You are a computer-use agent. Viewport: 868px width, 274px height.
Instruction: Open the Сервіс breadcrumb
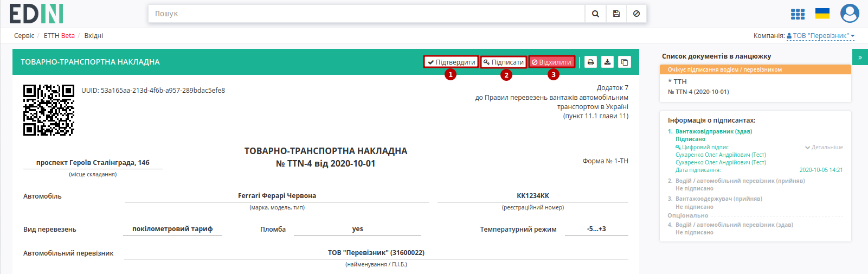click(24, 36)
